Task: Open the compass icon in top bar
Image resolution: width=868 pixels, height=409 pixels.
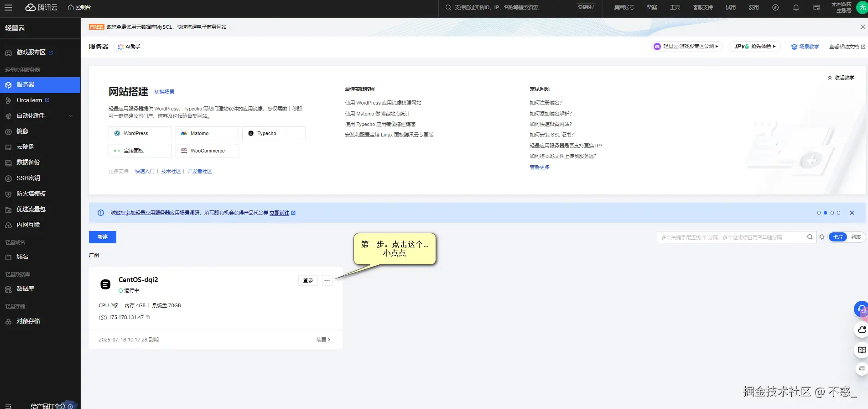Action: 775,7
